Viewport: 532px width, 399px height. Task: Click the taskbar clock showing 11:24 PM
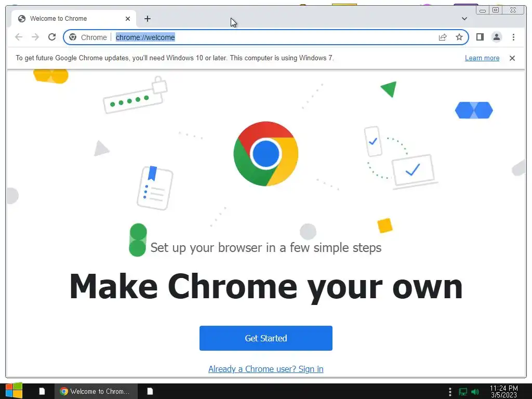(504, 391)
